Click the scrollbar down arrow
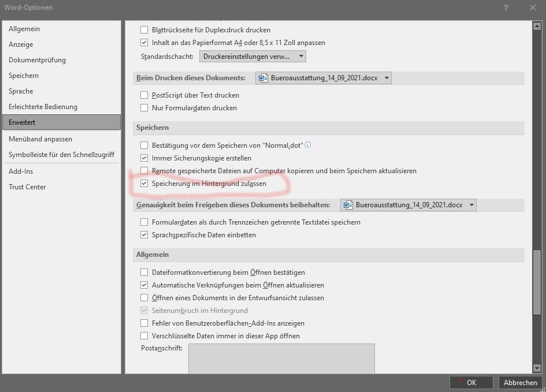The height and width of the screenshot is (392, 546). [537, 368]
